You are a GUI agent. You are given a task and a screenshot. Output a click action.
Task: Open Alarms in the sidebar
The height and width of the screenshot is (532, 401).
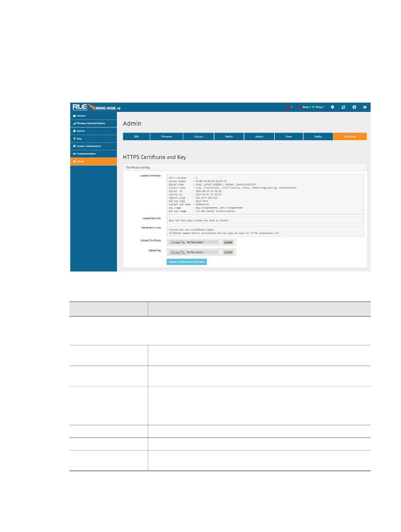click(x=93, y=131)
